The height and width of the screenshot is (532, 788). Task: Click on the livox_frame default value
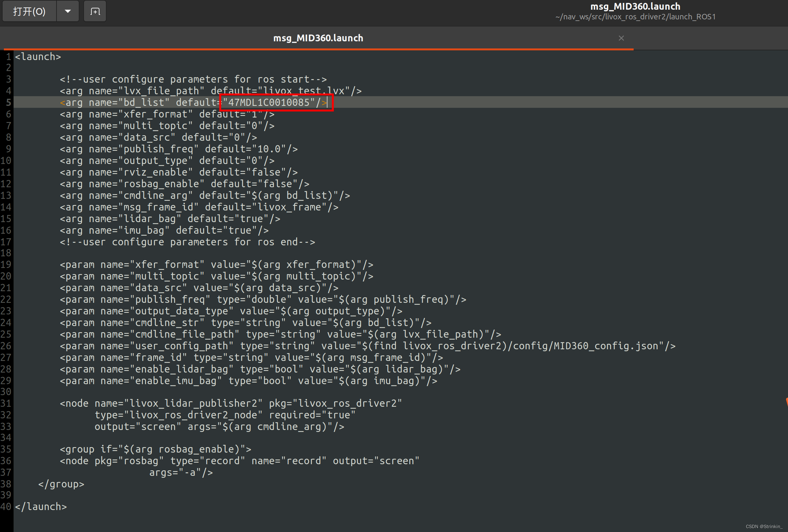click(x=289, y=207)
